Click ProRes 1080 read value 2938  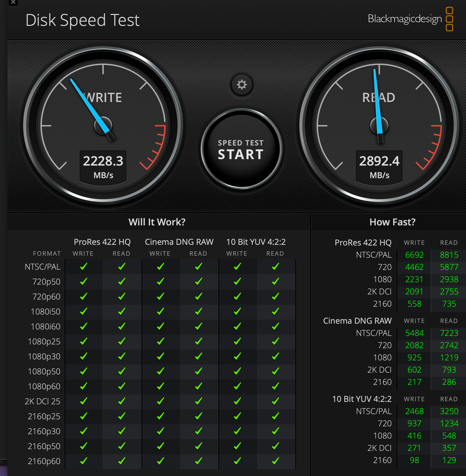pyautogui.click(x=449, y=279)
